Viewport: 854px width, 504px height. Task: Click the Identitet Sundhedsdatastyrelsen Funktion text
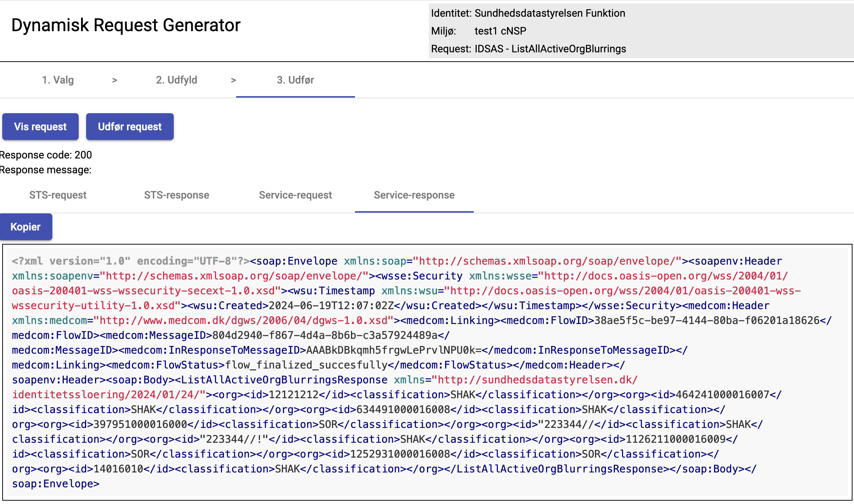[528, 13]
